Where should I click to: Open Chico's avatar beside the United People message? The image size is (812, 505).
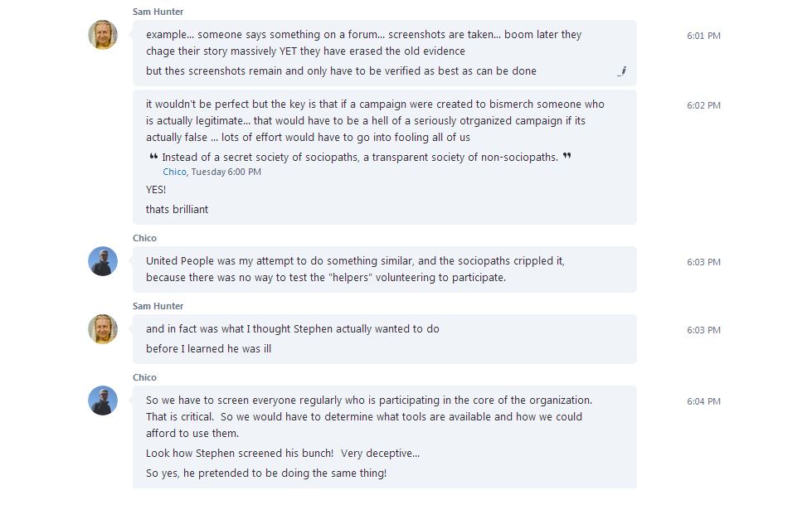tap(103, 261)
